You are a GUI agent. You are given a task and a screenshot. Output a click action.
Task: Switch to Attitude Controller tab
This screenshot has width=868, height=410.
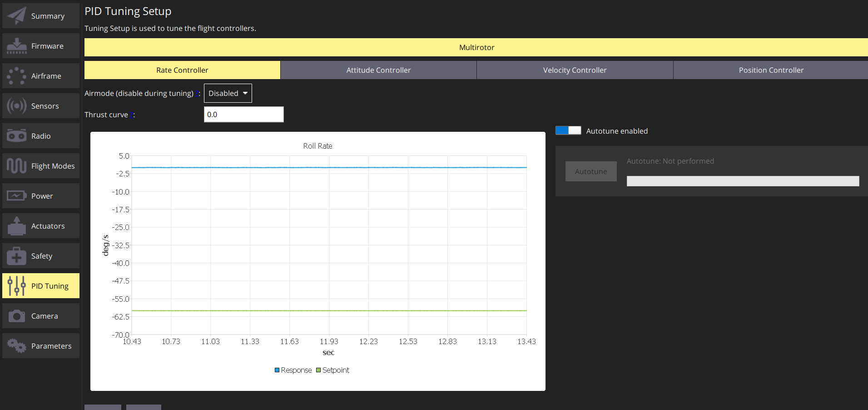point(378,70)
